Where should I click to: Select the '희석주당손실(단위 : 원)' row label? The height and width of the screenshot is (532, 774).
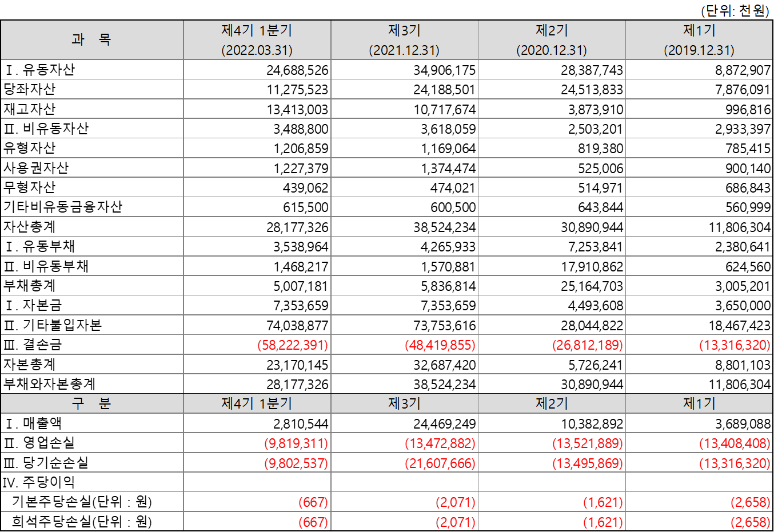pos(82,522)
